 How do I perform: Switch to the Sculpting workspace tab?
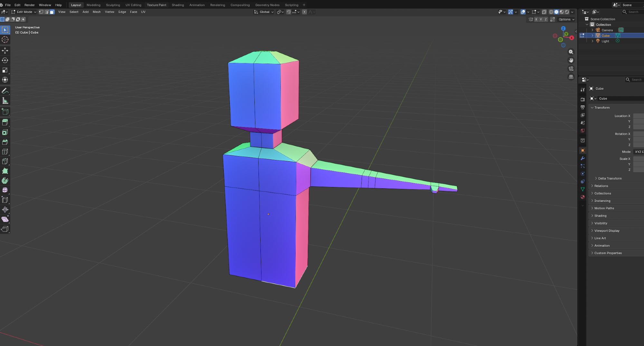pyautogui.click(x=113, y=5)
